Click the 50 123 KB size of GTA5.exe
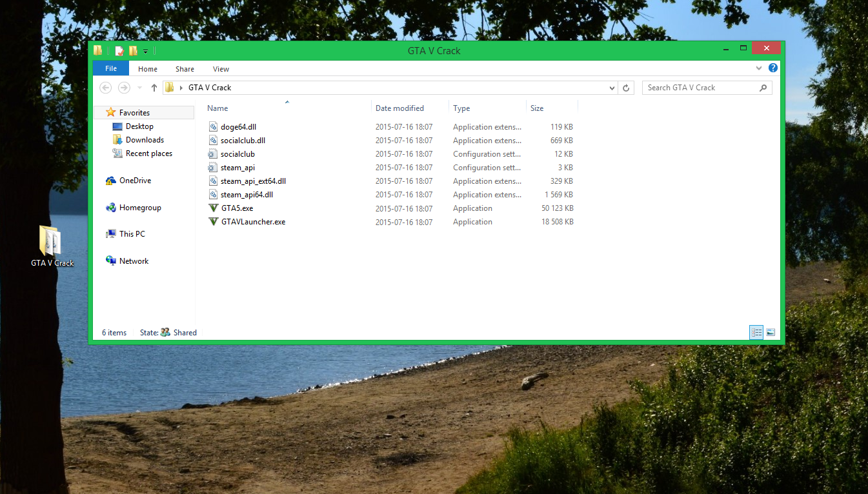Viewport: 868px width, 494px height. point(557,208)
